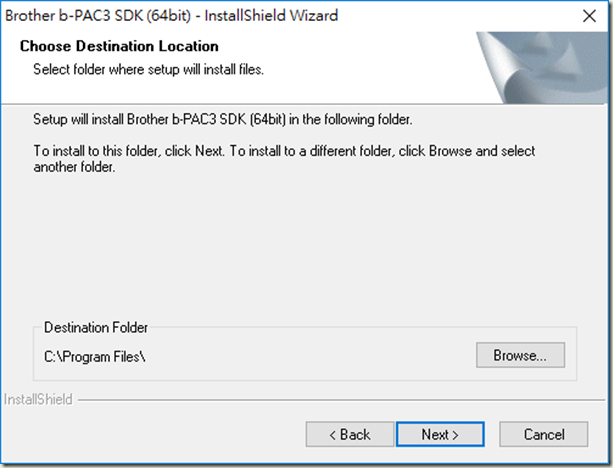Proceed with the Next button
This screenshot has height=468, width=613.
(440, 434)
